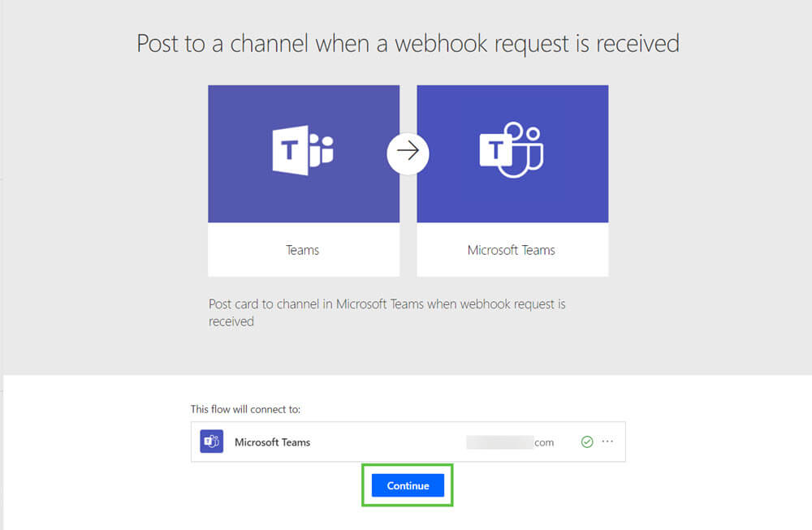
Task: Click the small Microsoft Teams icon in connection row
Action: pos(212,442)
